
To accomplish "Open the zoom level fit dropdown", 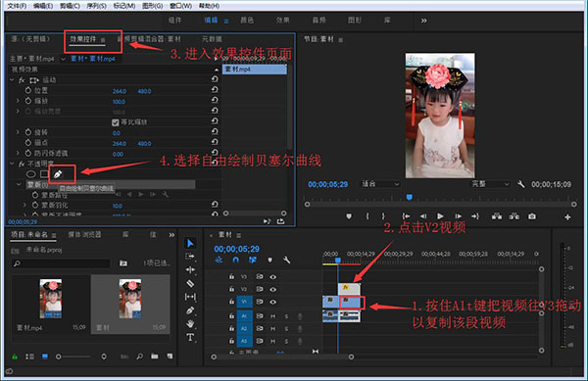I will pyautogui.click(x=380, y=184).
